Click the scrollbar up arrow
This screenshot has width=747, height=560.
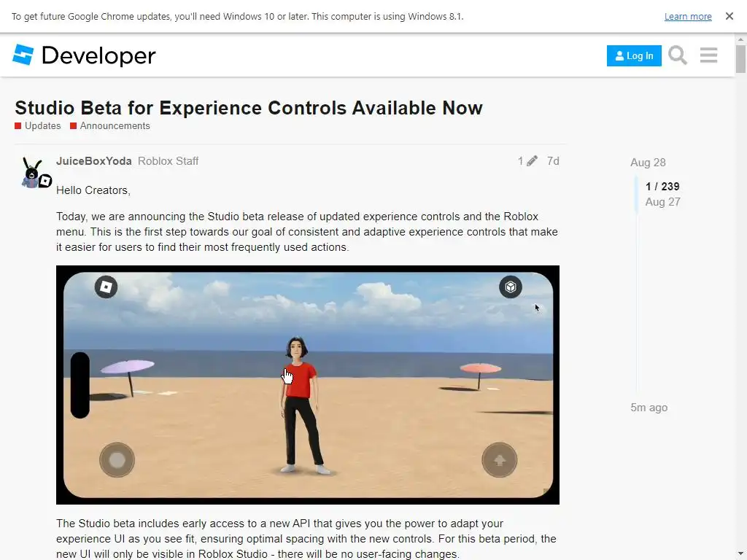pos(740,39)
